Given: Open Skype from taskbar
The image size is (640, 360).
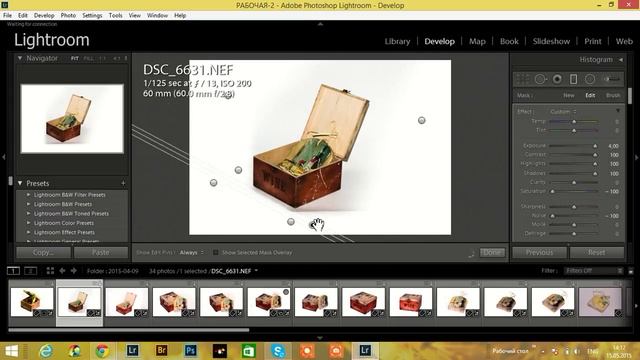Looking at the screenshot, I should [x=278, y=351].
